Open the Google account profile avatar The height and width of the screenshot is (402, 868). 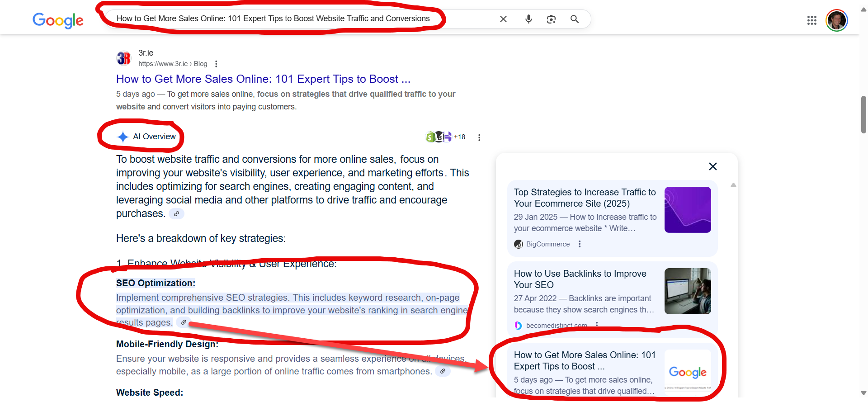[837, 20]
